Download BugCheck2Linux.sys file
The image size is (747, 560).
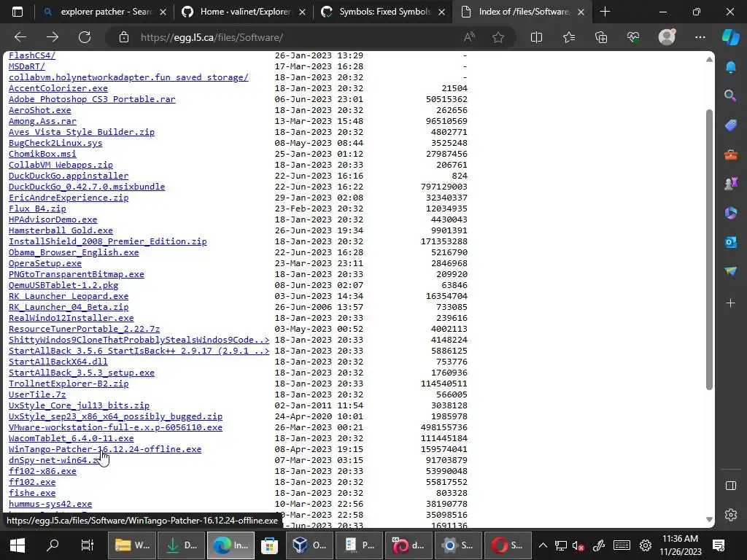tap(55, 143)
